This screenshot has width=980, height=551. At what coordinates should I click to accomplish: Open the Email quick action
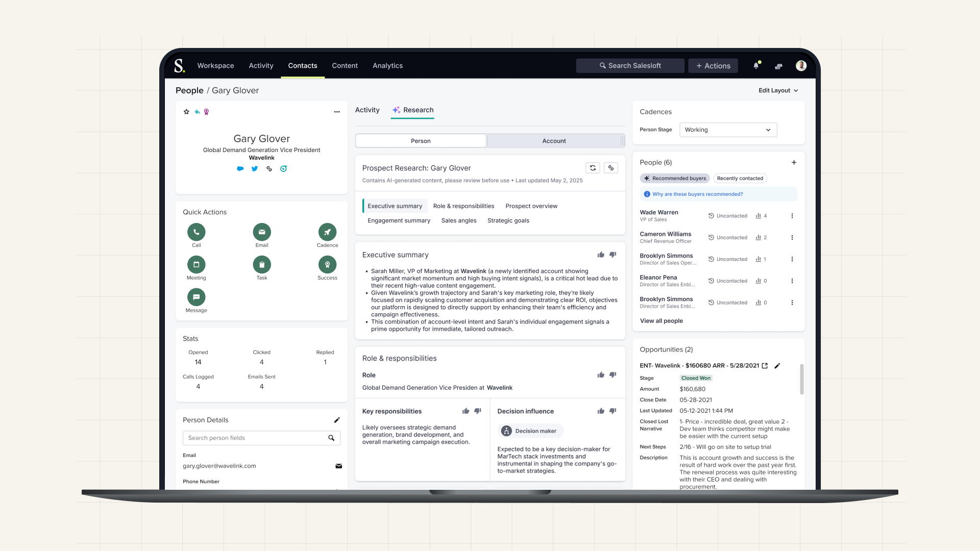pos(261,232)
